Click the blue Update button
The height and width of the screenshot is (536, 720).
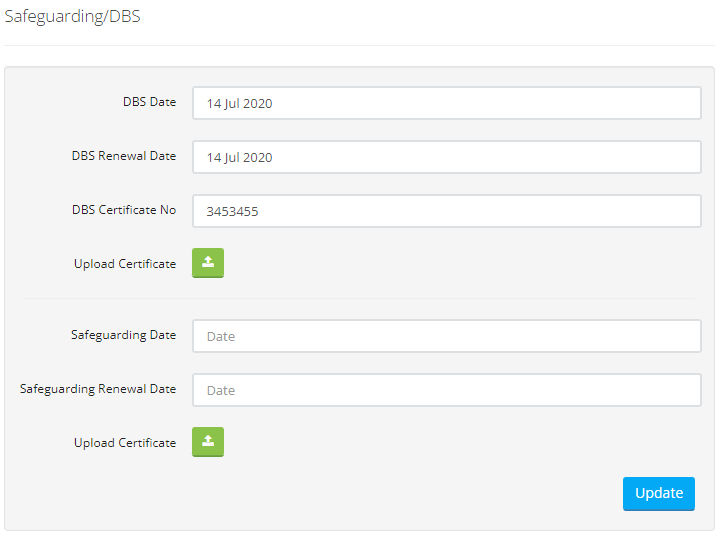[658, 494]
